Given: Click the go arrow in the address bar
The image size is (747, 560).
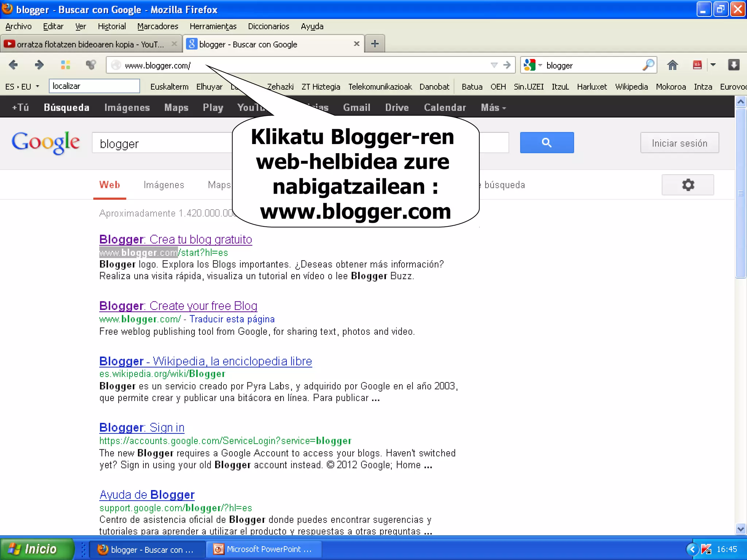Looking at the screenshot, I should (507, 65).
